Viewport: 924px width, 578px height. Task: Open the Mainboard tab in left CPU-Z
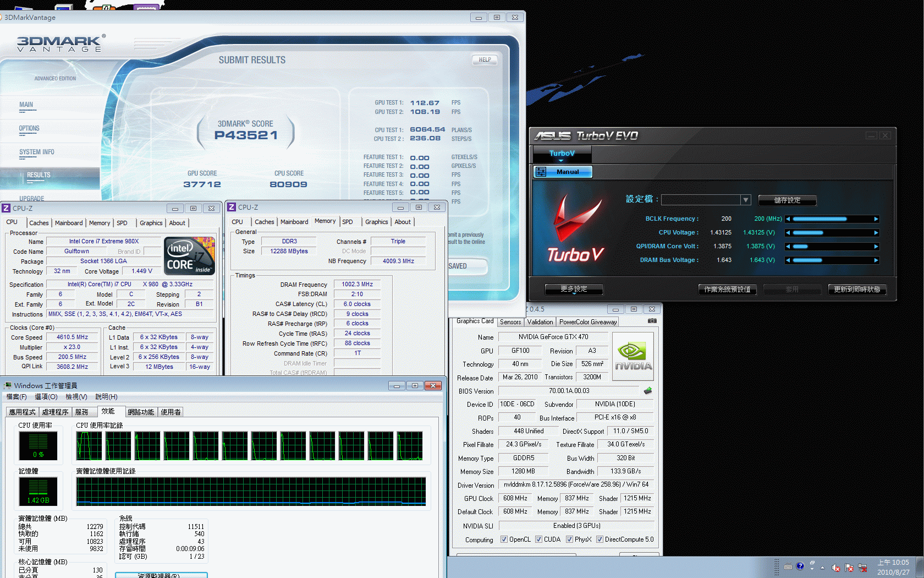(69, 223)
